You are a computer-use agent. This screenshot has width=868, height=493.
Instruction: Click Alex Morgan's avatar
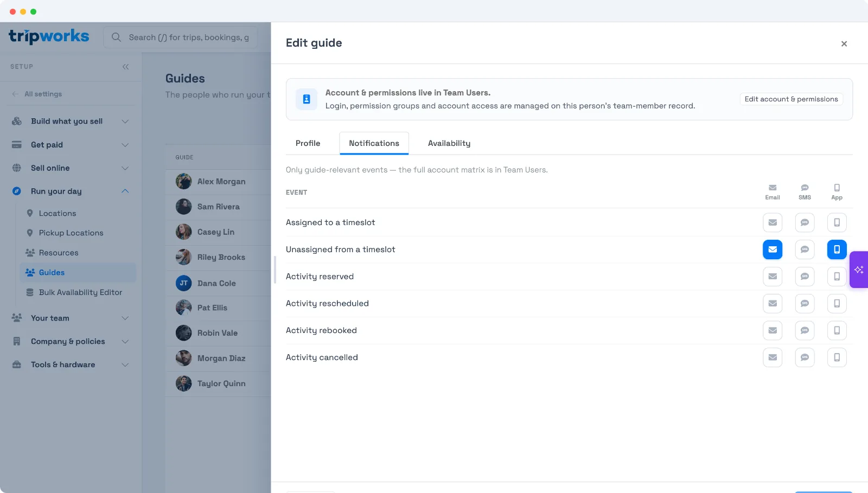pos(184,181)
